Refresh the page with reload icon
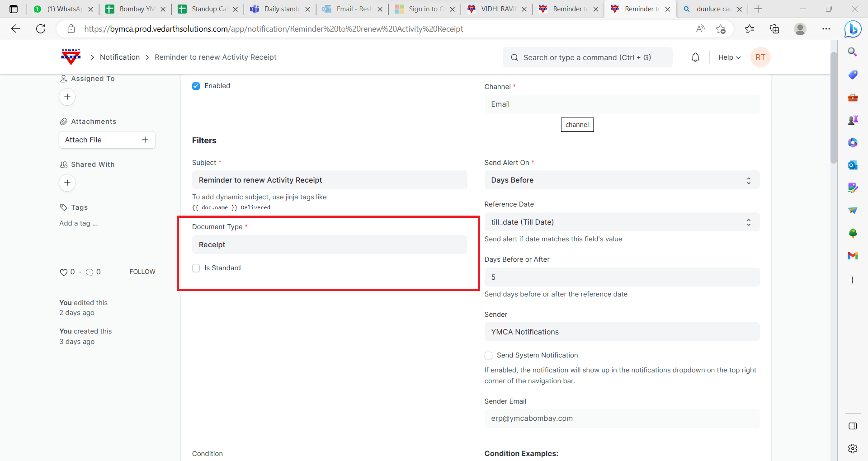The height and width of the screenshot is (461, 868). tap(41, 29)
